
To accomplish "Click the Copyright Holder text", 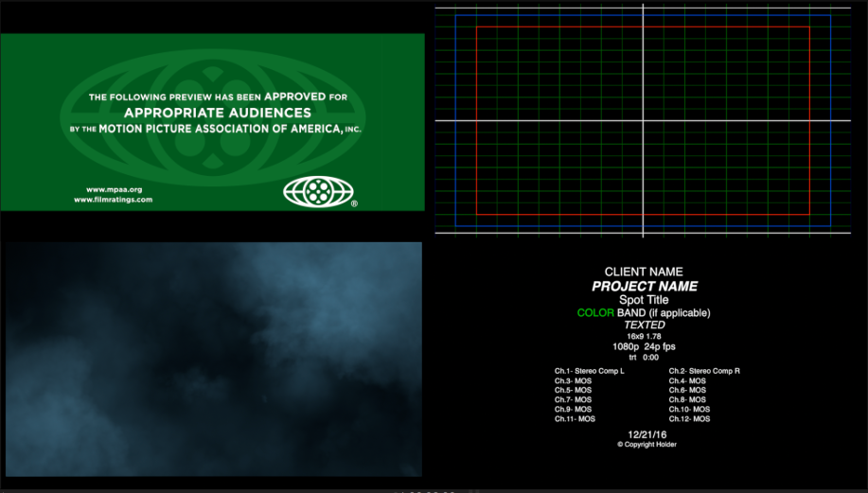I will point(647,444).
